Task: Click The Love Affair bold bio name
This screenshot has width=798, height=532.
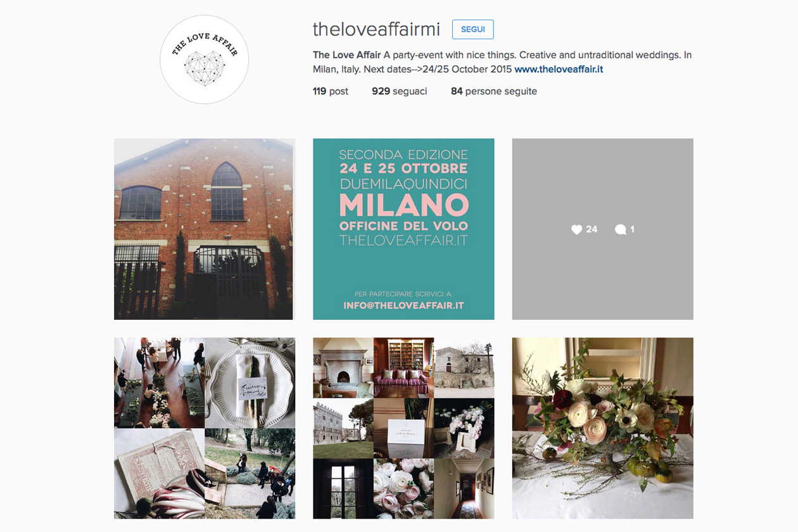Action: (347, 55)
